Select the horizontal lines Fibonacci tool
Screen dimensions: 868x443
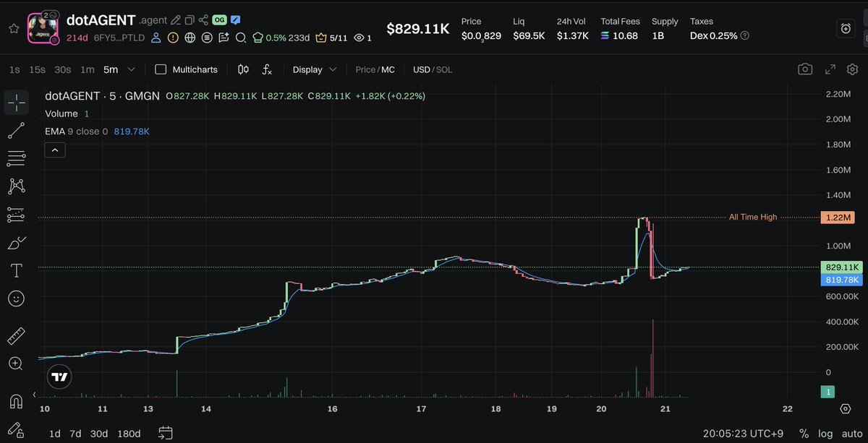(x=16, y=158)
